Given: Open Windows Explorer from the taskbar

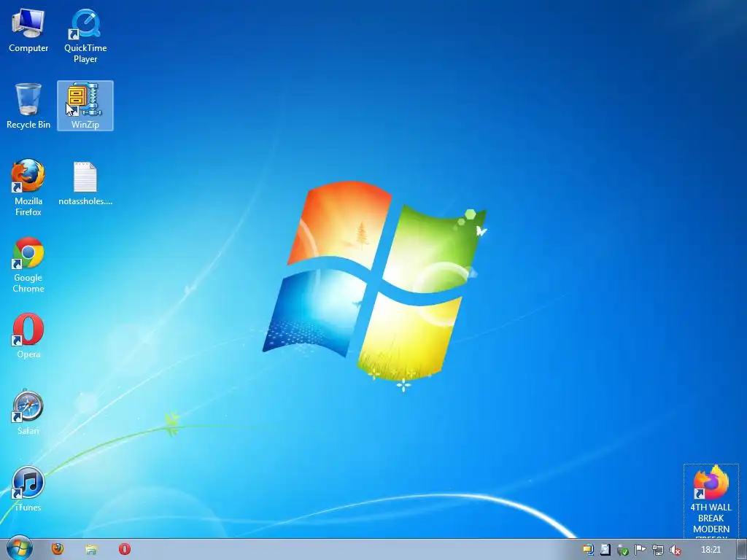Looking at the screenshot, I should tap(91, 550).
